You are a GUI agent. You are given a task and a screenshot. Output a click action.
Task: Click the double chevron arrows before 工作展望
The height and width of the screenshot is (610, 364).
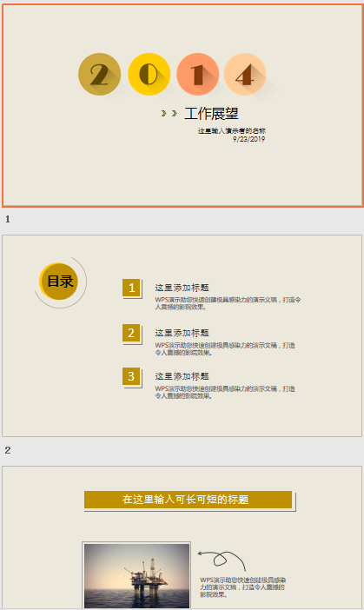(169, 113)
